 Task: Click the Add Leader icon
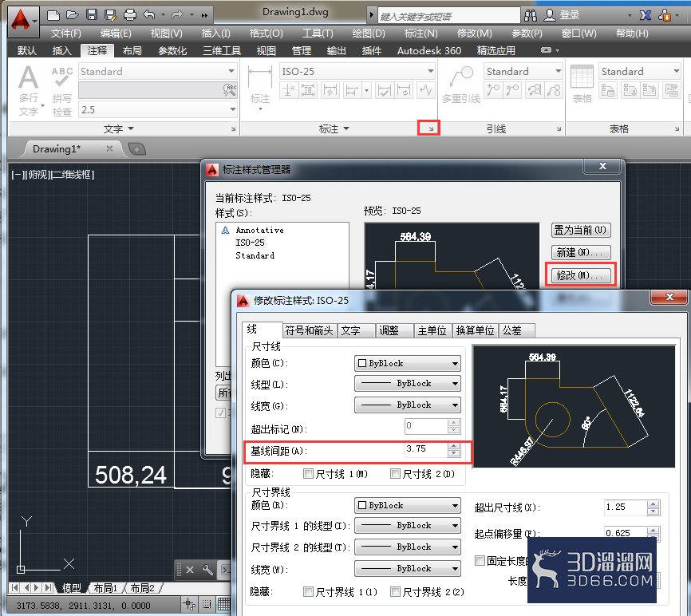point(492,90)
